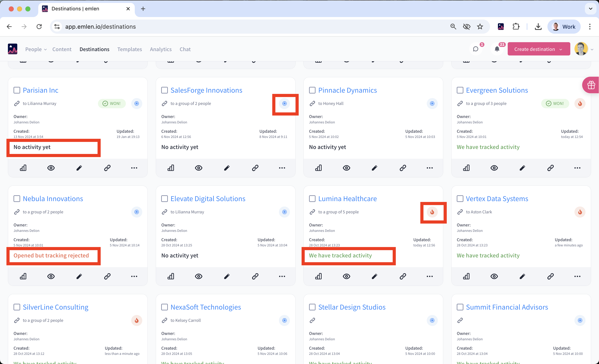The width and height of the screenshot is (599, 364).
Task: Open the Create destination dropdown arrow
Action: [561, 49]
